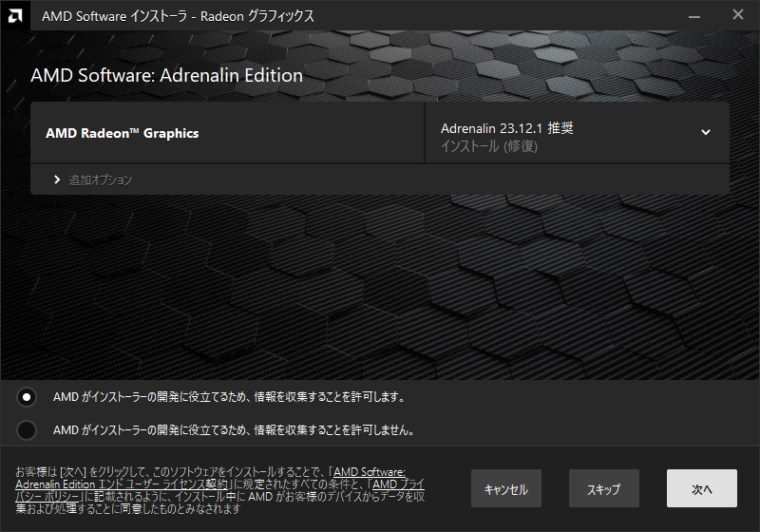This screenshot has height=532, width=760.
Task: Select radio ending in 許可しません
Action: [x=27, y=430]
